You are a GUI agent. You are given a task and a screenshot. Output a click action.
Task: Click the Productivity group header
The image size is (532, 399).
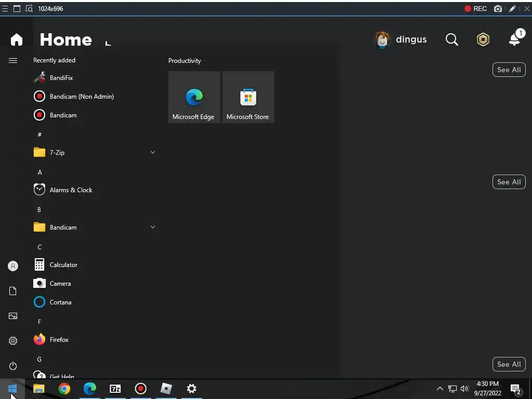[184, 61]
